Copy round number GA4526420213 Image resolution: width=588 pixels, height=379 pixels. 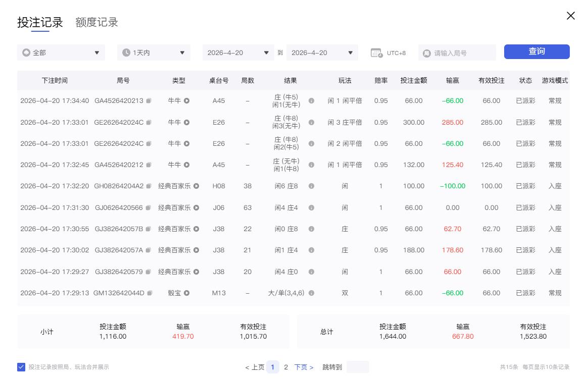coord(149,101)
